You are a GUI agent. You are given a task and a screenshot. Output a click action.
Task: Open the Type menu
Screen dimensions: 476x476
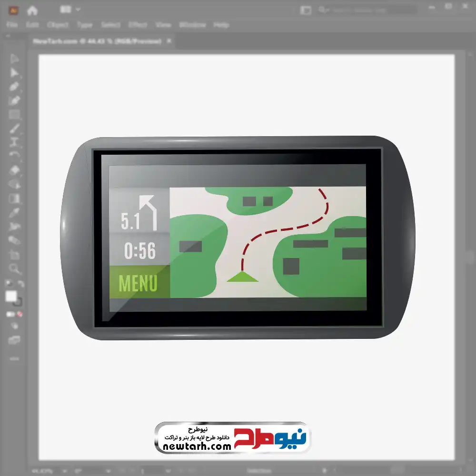[85, 25]
